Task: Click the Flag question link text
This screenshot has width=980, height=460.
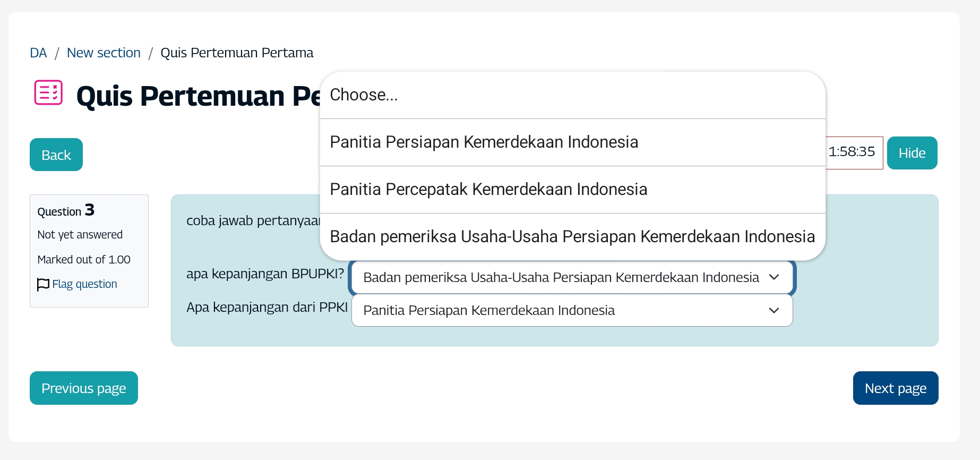Action: 84,284
